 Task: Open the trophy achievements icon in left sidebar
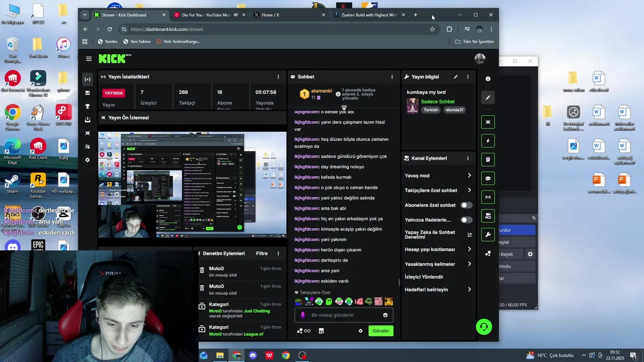coord(88,106)
